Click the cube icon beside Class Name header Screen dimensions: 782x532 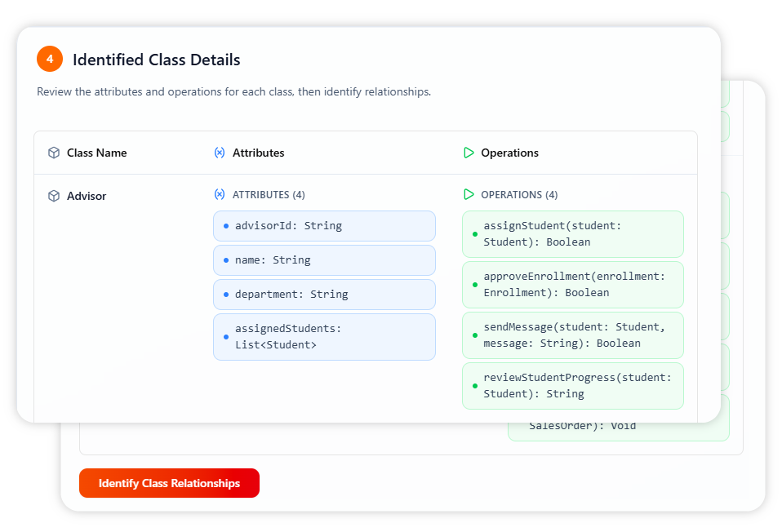pos(54,153)
